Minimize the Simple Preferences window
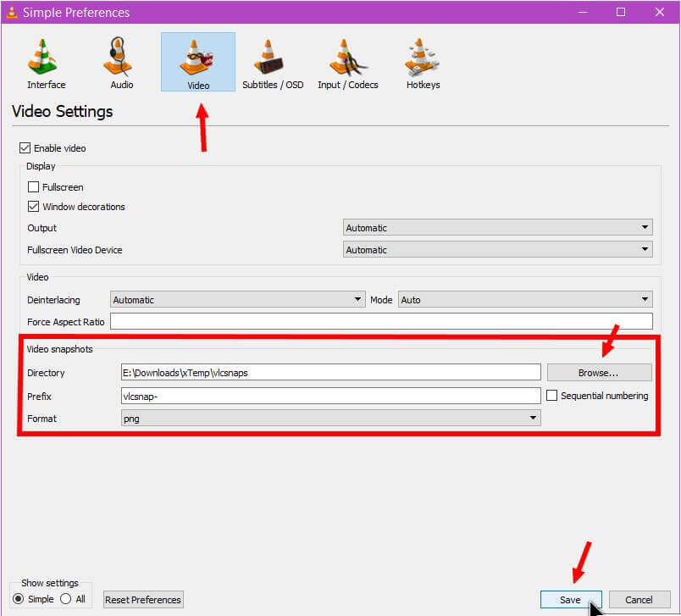681x616 pixels. [x=583, y=12]
